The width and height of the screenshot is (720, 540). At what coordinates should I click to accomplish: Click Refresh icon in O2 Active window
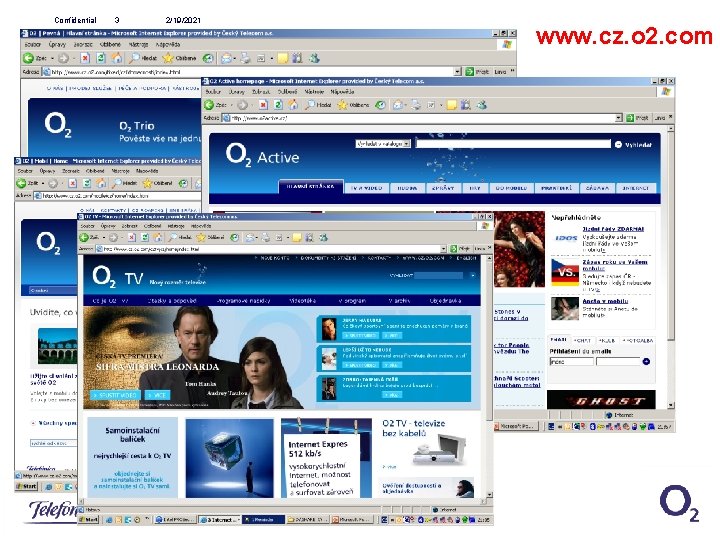pos(278,105)
